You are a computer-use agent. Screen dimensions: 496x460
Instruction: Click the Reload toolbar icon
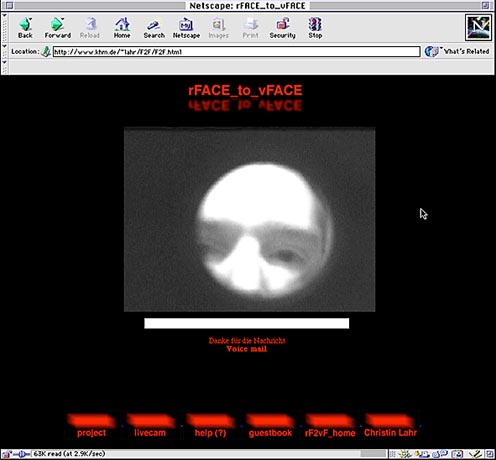click(x=90, y=28)
